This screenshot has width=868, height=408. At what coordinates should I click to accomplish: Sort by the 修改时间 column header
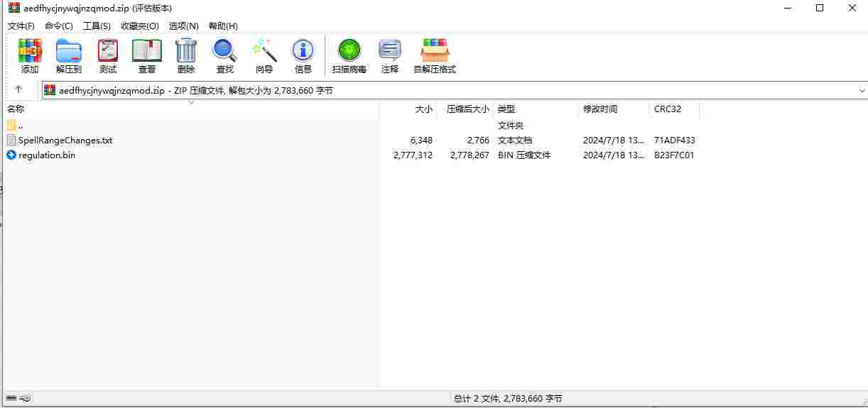click(x=600, y=109)
